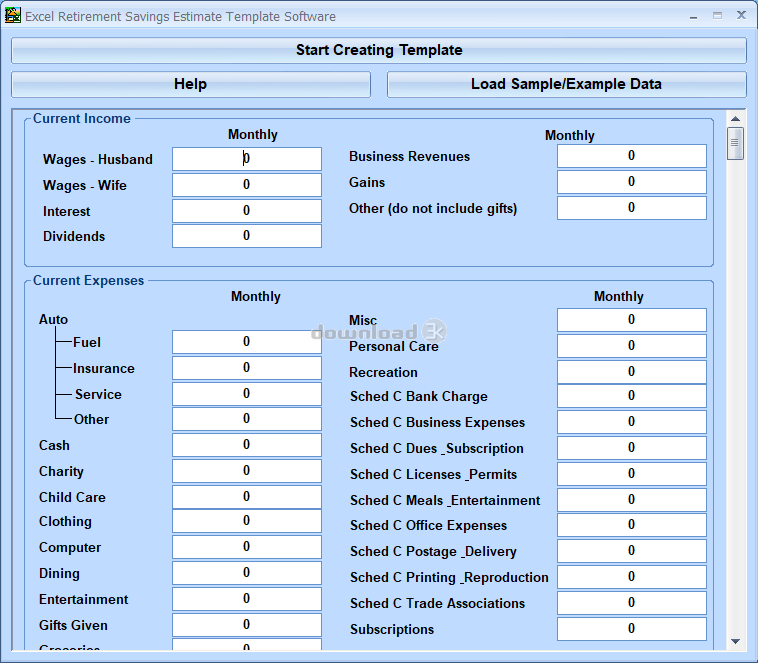Select the Sched C Bank Charge field
The height and width of the screenshot is (663, 758).
click(x=631, y=396)
